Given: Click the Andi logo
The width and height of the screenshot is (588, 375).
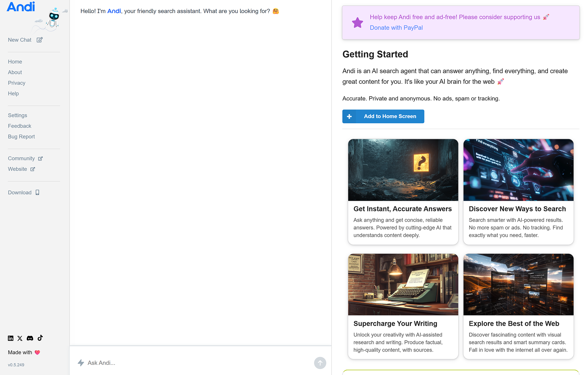Looking at the screenshot, I should (x=21, y=7).
